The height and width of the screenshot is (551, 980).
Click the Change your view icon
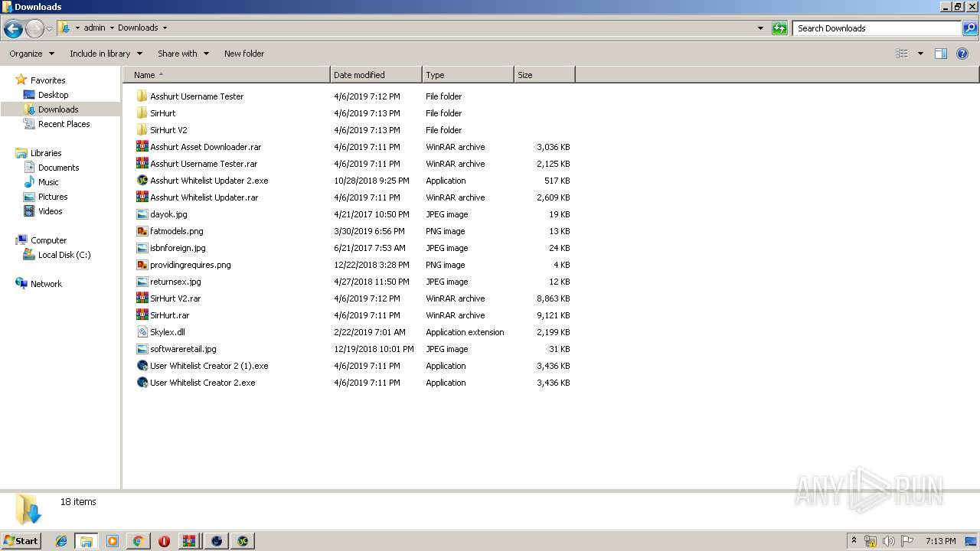pyautogui.click(x=902, y=54)
